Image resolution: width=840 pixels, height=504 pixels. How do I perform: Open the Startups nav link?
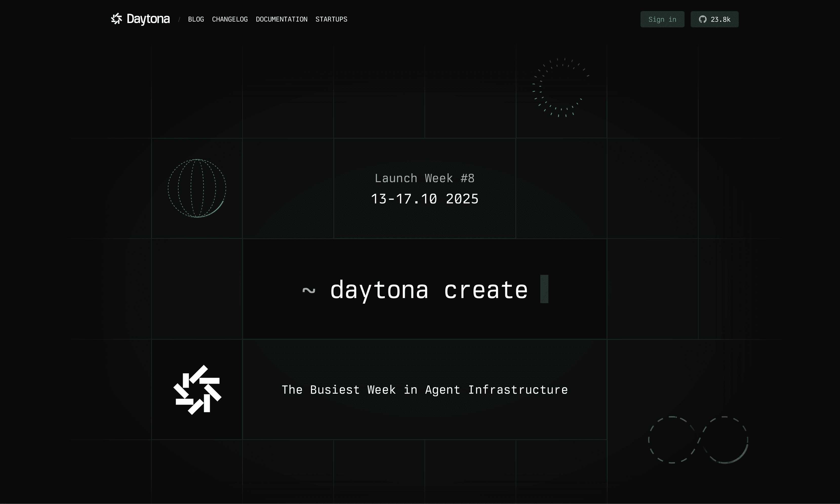(x=331, y=19)
